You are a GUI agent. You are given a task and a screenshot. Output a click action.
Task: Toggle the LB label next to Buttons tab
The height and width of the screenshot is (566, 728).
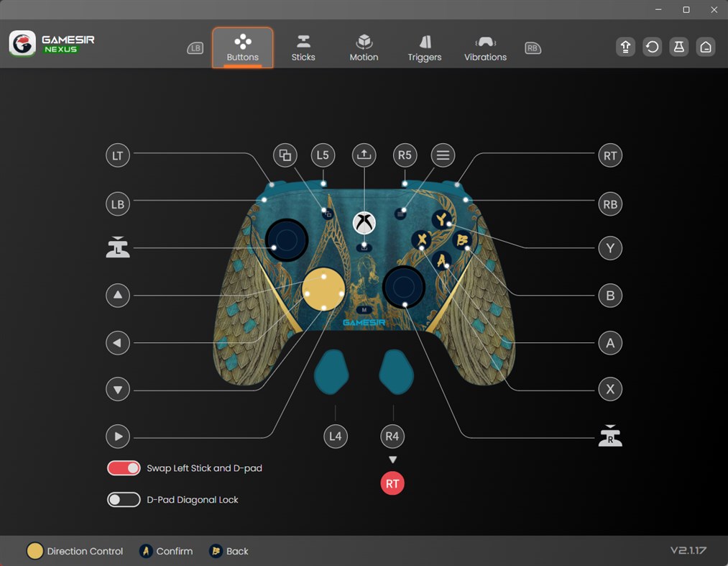[x=195, y=48]
